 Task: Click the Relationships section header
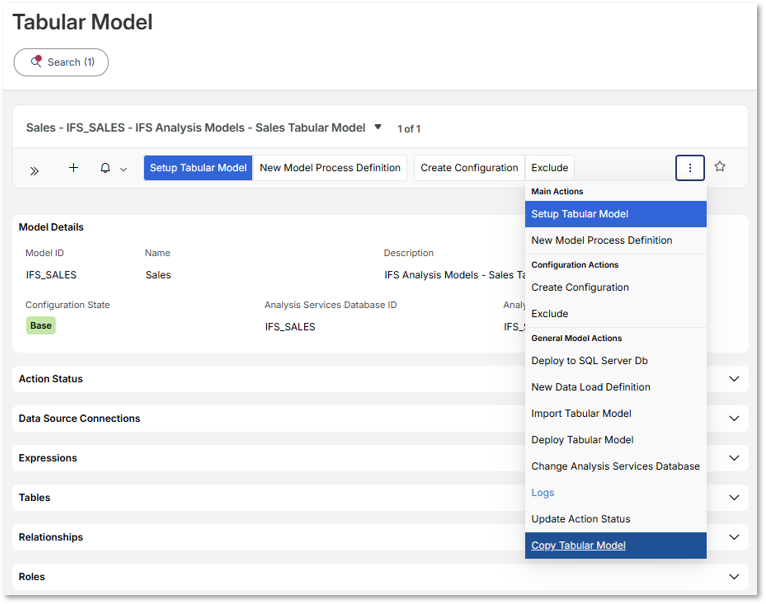51,537
